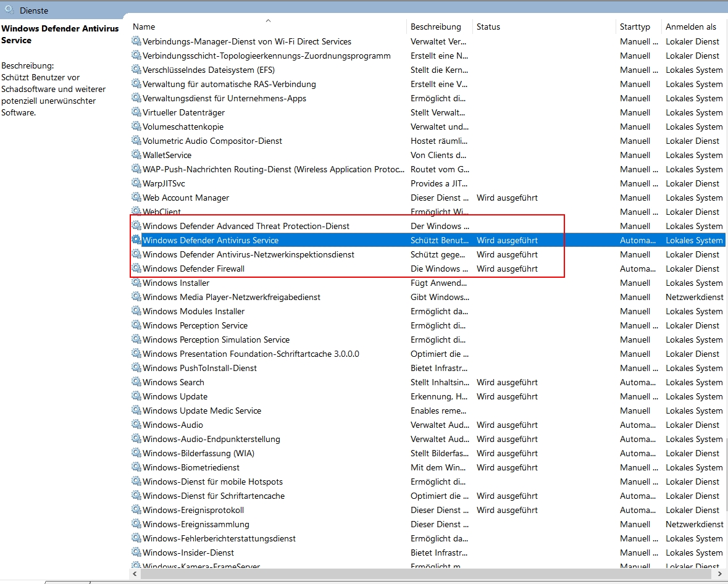Screen dimensions: 728x584
Task: Click gear icon beside Windows PushToInstall-Dienst
Action: 136,368
